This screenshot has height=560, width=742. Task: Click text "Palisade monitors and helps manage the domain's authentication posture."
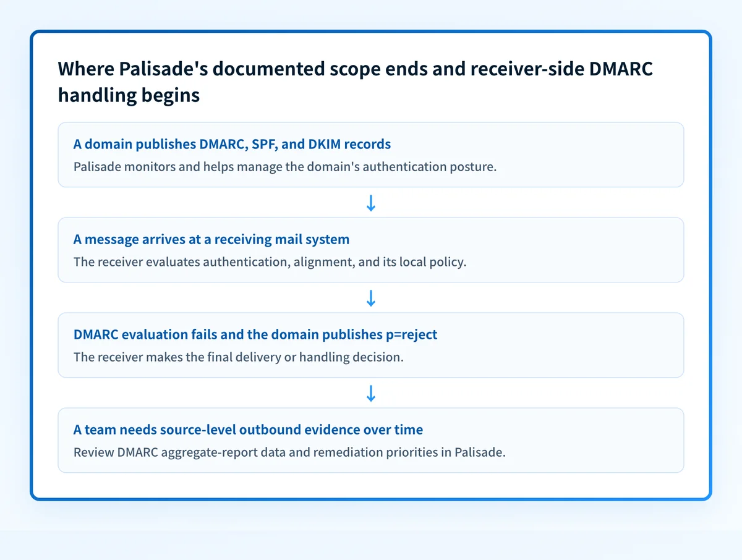coord(285,167)
